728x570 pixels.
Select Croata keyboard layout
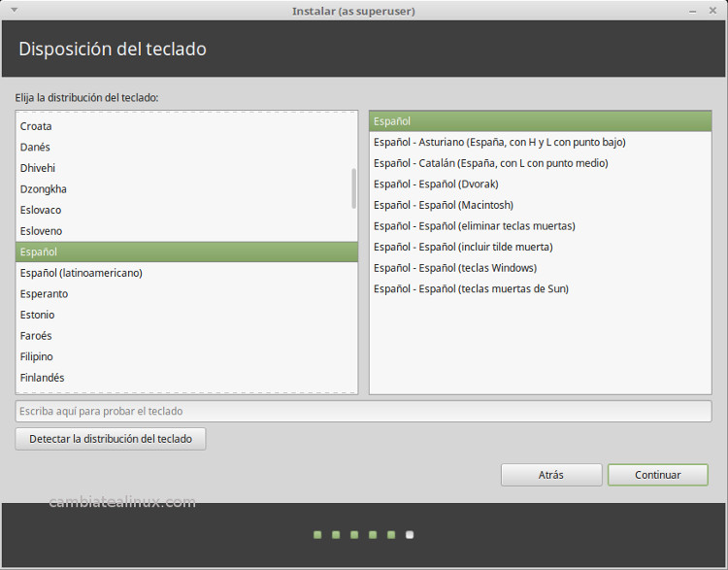(186, 126)
